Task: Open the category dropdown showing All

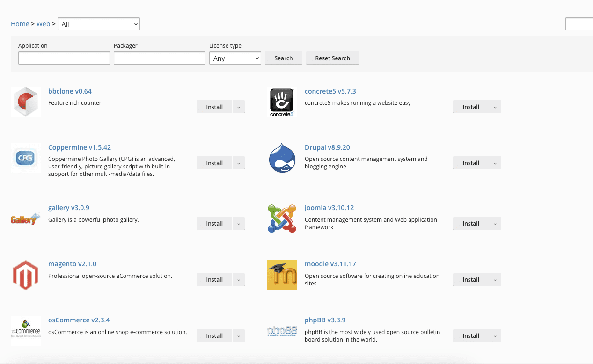Action: pos(98,24)
